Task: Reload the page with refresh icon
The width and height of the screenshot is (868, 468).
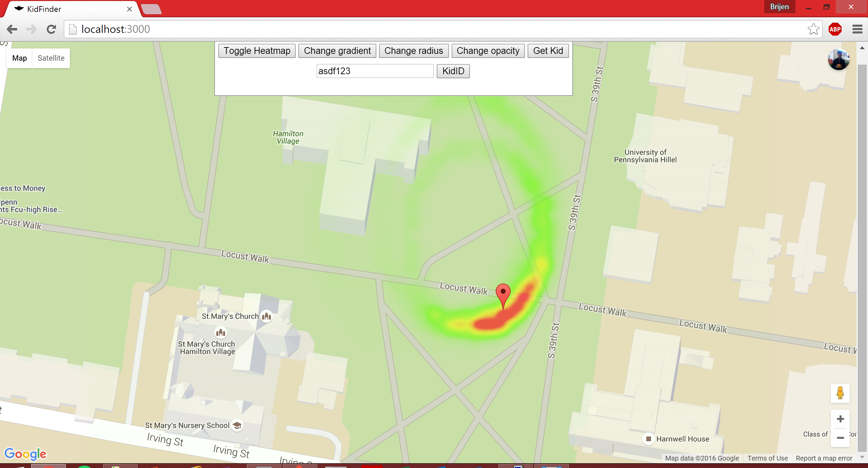Action: pos(51,29)
